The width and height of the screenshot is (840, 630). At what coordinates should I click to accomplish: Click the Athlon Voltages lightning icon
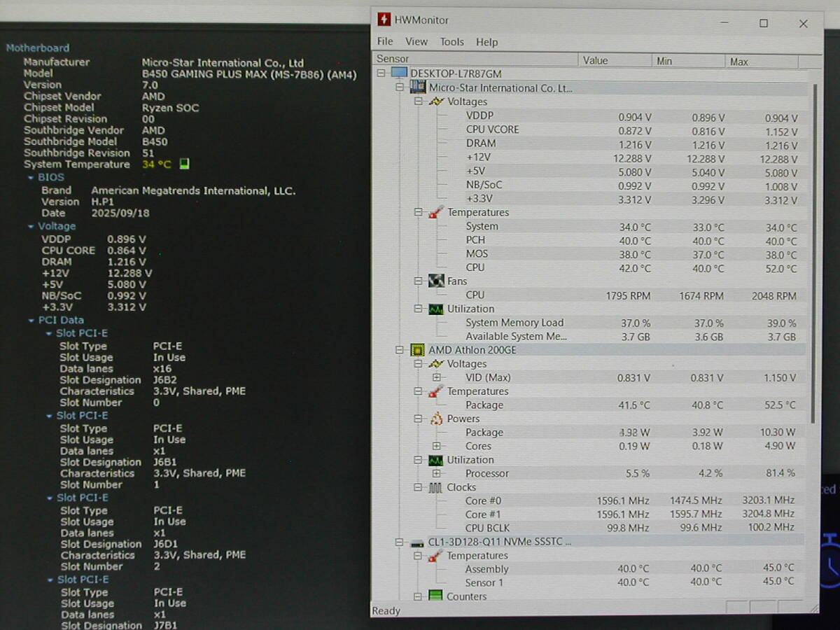pos(436,364)
